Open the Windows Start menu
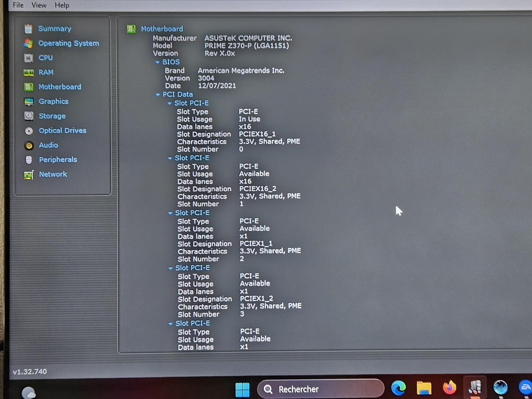This screenshot has height=399, width=532. click(x=242, y=389)
